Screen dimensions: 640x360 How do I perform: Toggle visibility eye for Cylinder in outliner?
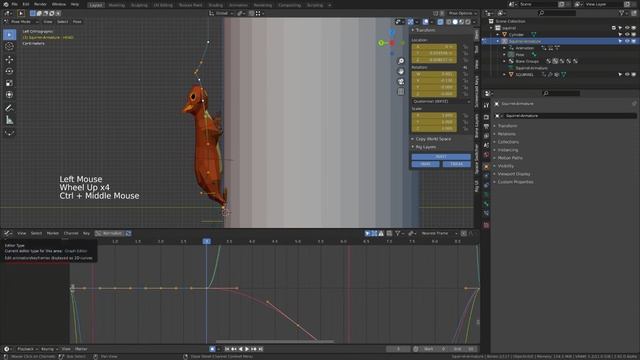coord(627,35)
